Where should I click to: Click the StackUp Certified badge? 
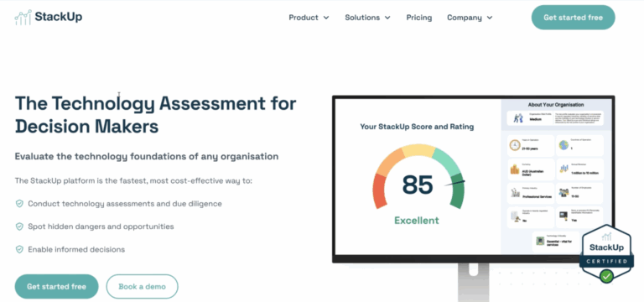tap(606, 254)
